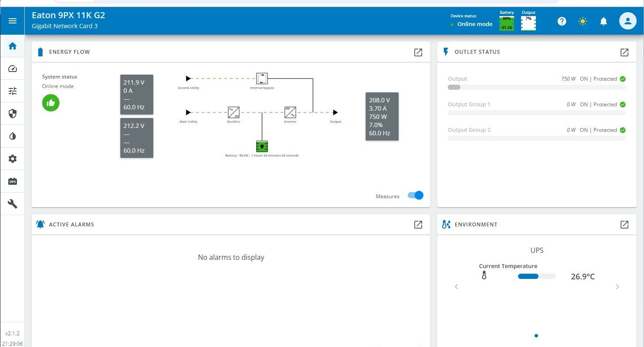Image resolution: width=644 pixels, height=347 pixels.
Task: Switch theme with the sun icon
Action: click(x=583, y=21)
